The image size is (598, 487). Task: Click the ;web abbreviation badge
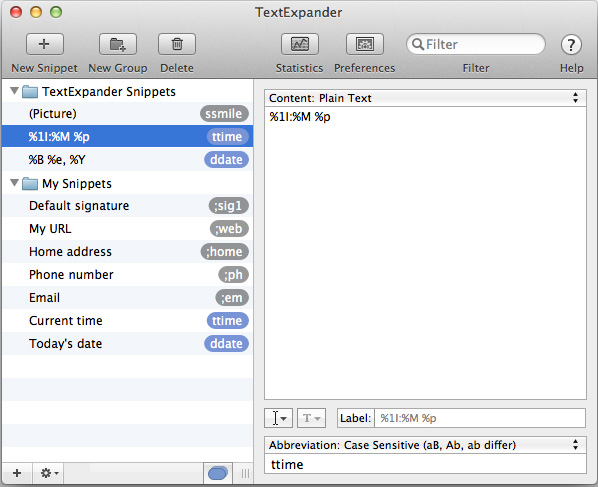pos(229,229)
